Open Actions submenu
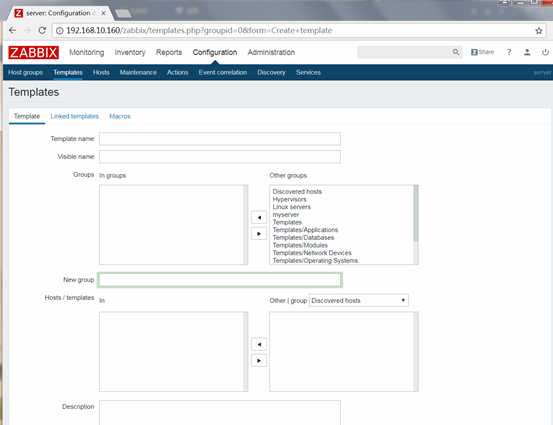 (x=177, y=72)
